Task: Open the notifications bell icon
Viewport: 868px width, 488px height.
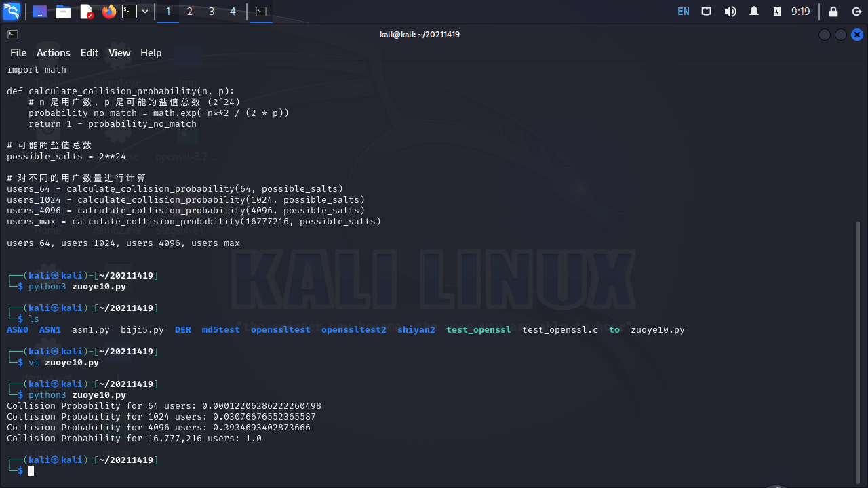Action: [754, 12]
